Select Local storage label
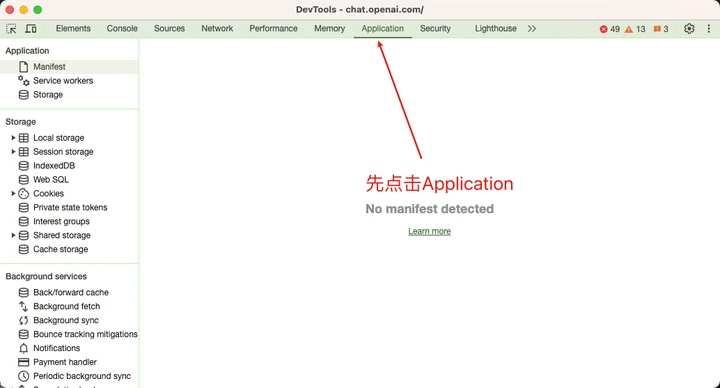 tap(59, 138)
